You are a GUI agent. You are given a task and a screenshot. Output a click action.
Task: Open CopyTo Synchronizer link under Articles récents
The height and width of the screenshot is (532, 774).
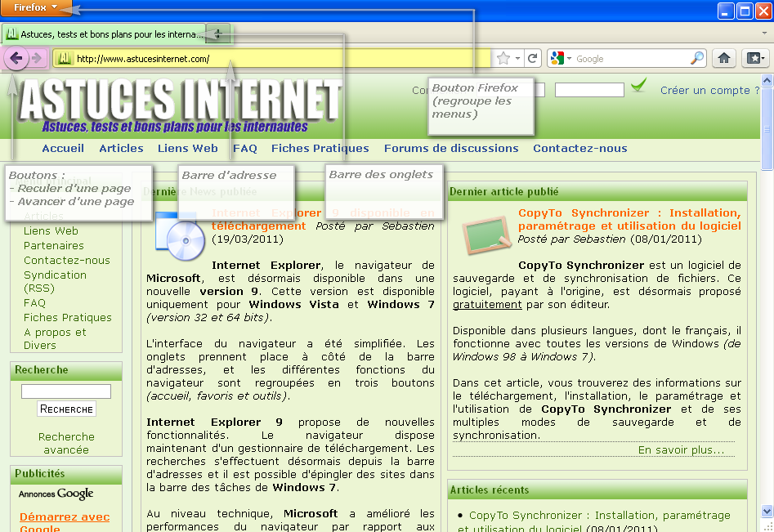coord(594,521)
